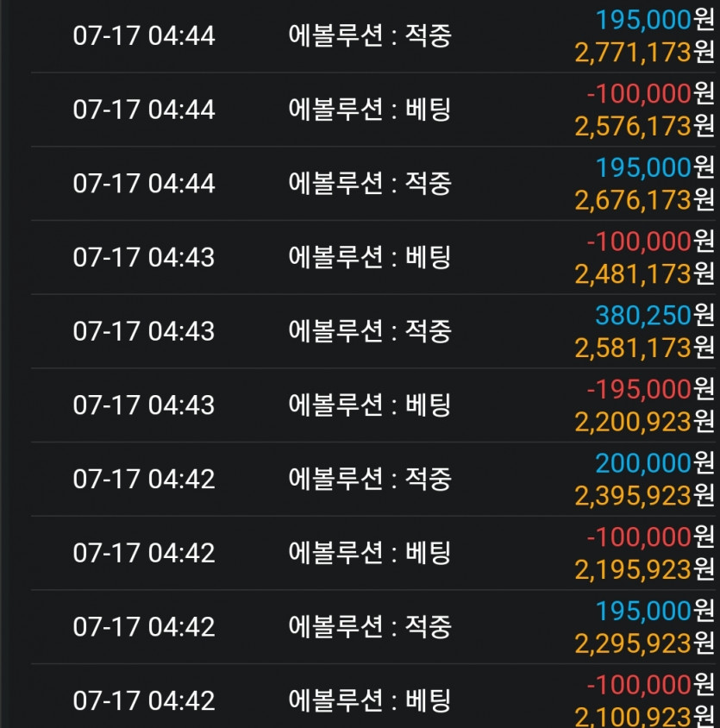Select the bet amount -195,000원
The height and width of the screenshot is (728, 720).
click(650, 389)
